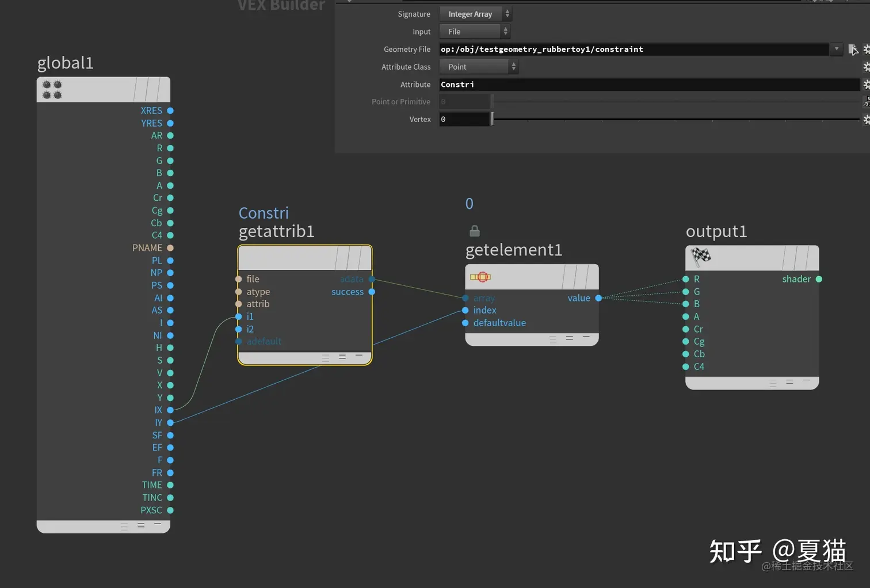Click the getelement1 node name label

pyautogui.click(x=514, y=250)
